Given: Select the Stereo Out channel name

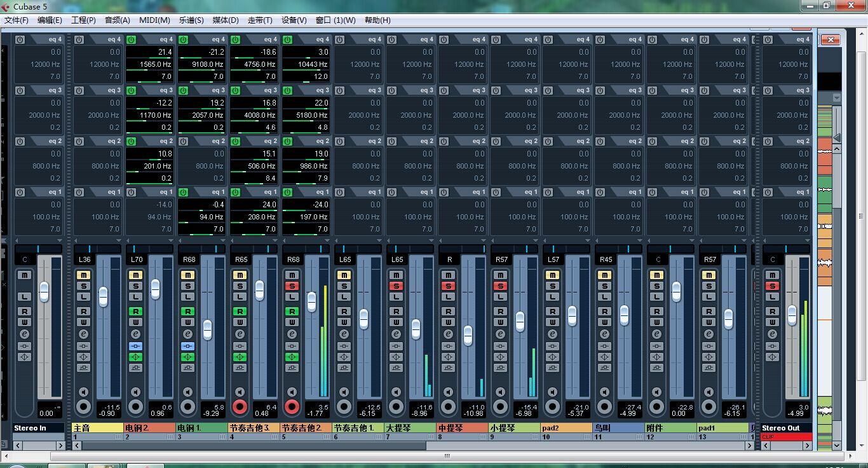Looking at the screenshot, I should click(787, 428).
